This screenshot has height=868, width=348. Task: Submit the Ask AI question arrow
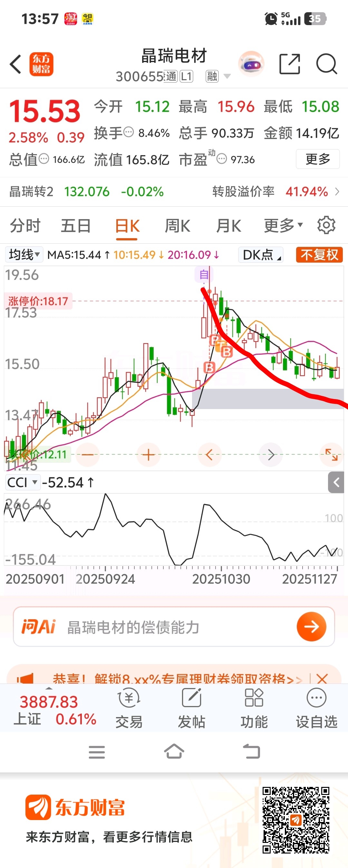pyautogui.click(x=311, y=627)
